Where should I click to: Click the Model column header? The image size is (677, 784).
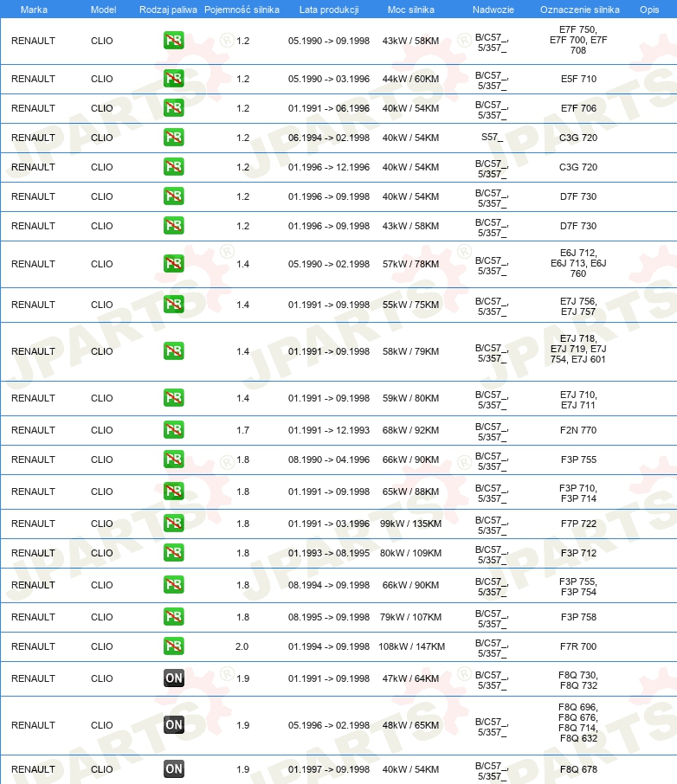click(x=103, y=10)
